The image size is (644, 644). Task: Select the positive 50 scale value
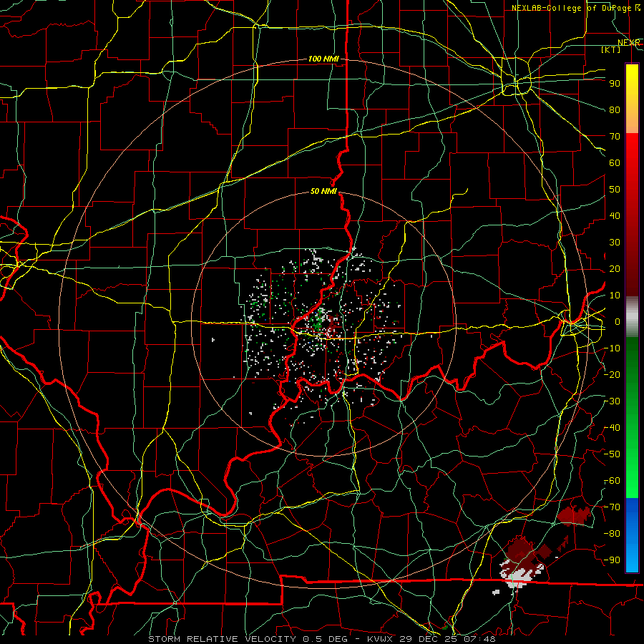[615, 190]
